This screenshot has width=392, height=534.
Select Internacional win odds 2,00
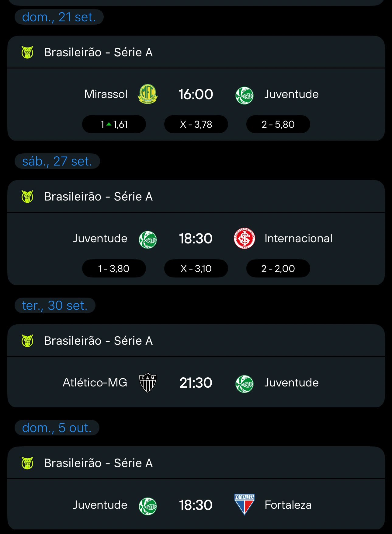pos(278,268)
